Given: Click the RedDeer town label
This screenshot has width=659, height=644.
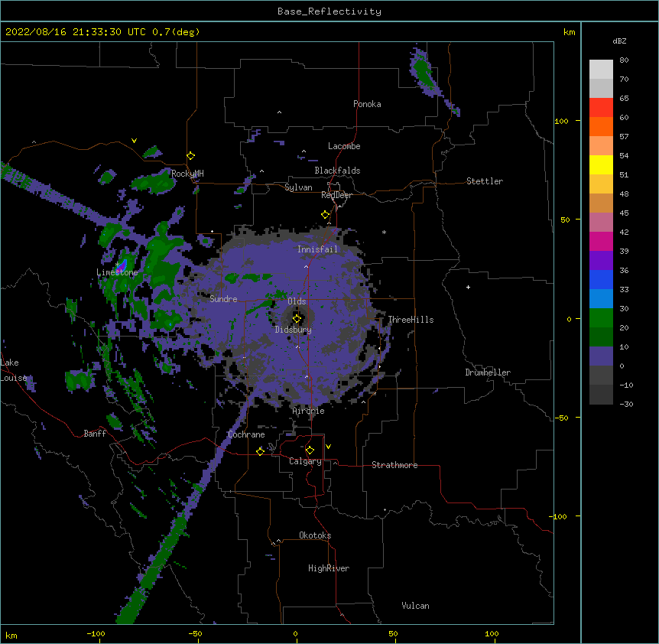Looking at the screenshot, I should [x=336, y=195].
